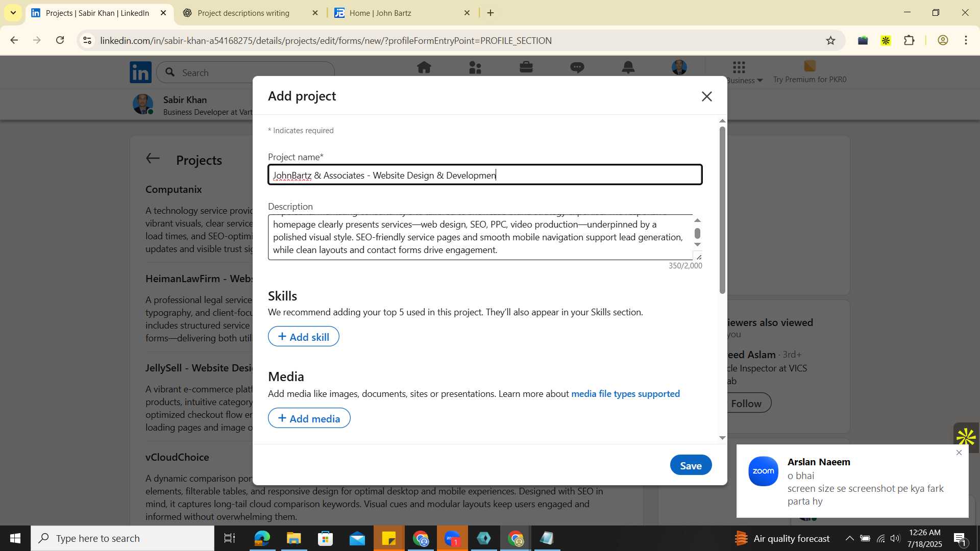
Task: Open Sticky Notes from taskbar
Action: coord(389,538)
